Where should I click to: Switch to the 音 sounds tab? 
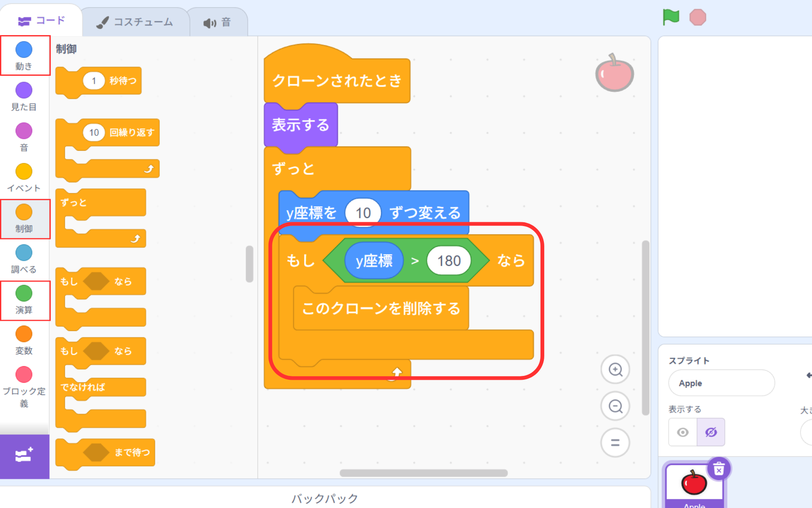tap(217, 22)
